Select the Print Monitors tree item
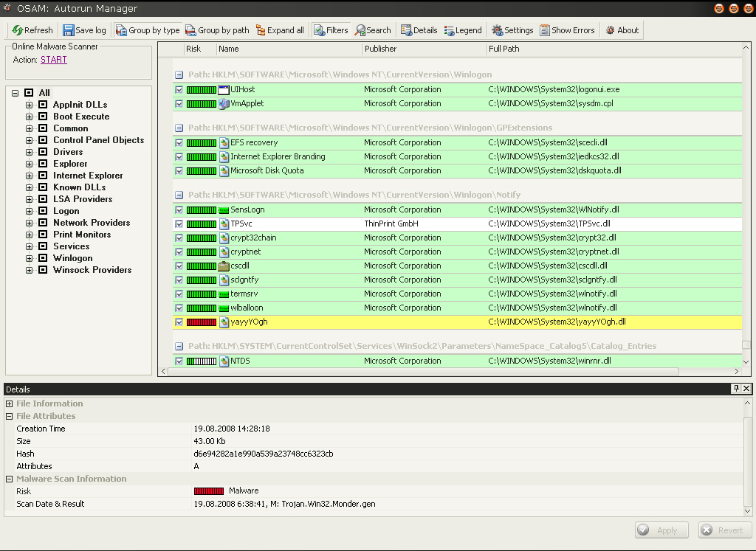Screen dimensions: 756x551 point(82,235)
